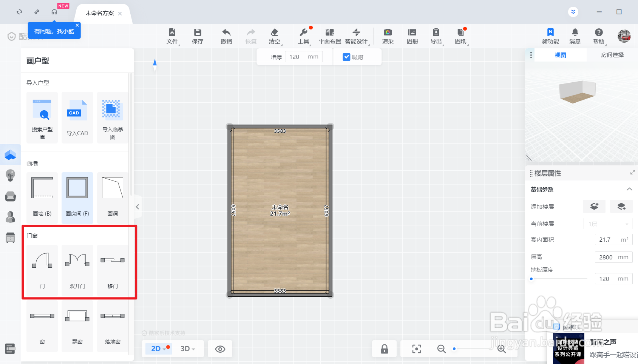This screenshot has width=638, height=364.
Task: Close the 有问题，找小酷 tooltip
Action: point(77,25)
